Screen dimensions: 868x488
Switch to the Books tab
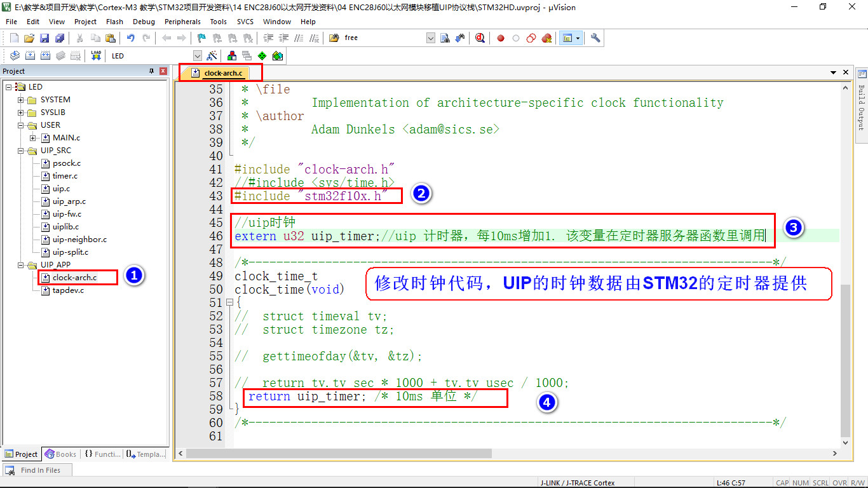[x=60, y=454]
